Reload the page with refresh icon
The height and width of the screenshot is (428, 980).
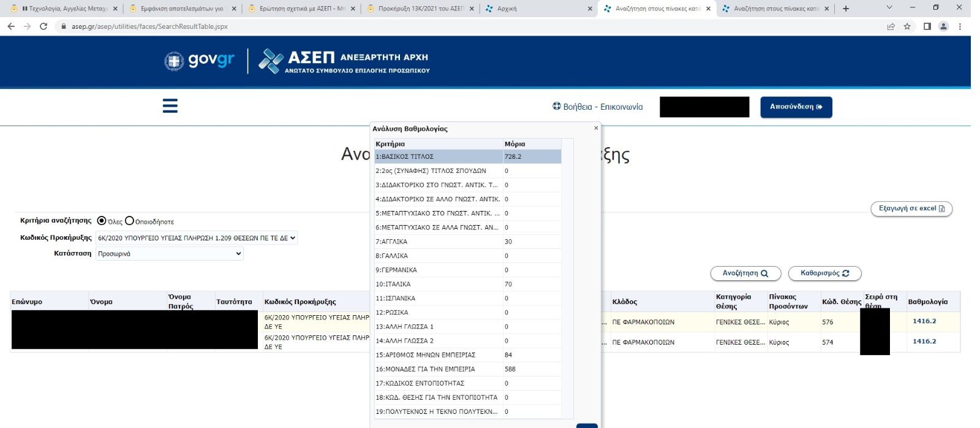43,26
